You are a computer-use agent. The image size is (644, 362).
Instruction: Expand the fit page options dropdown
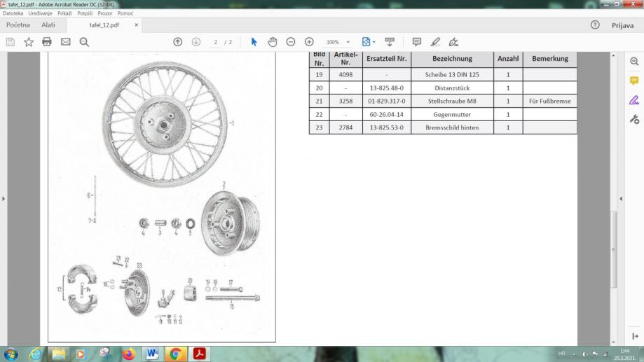(374, 42)
